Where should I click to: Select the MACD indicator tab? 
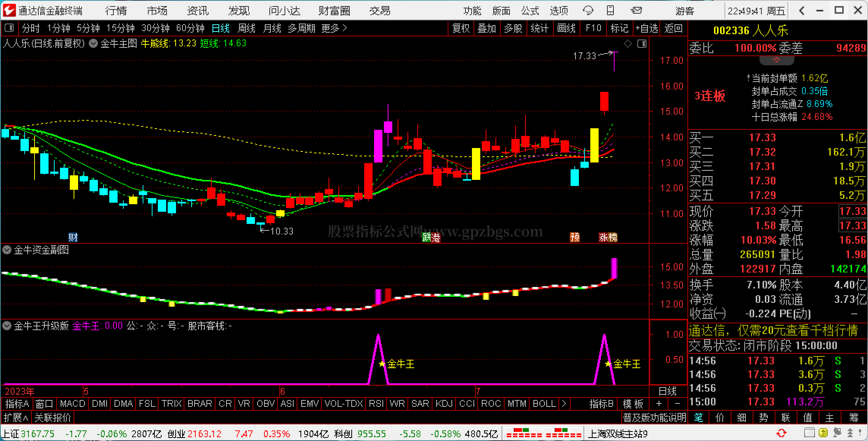(x=72, y=404)
